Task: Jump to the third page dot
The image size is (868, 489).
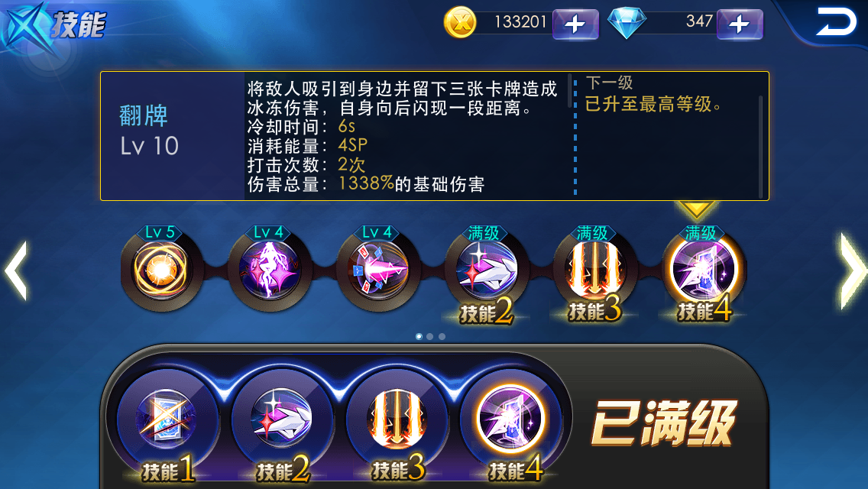Action: coord(442,336)
